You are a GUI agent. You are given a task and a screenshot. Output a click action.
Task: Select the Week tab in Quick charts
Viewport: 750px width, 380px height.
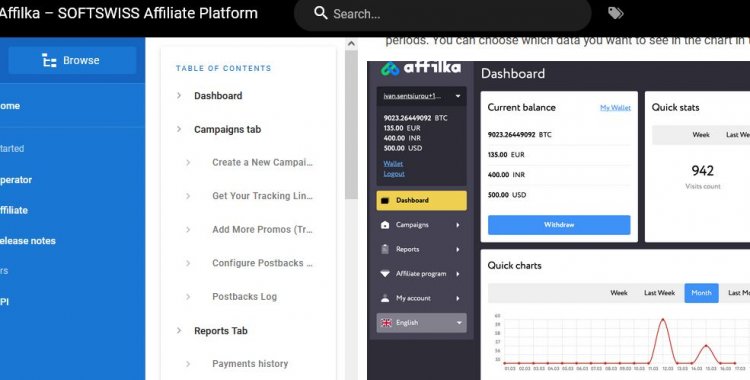coord(618,293)
